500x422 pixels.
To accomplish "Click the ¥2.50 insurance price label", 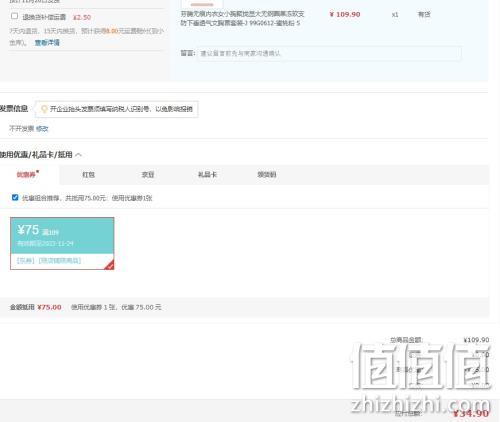I will point(82,17).
